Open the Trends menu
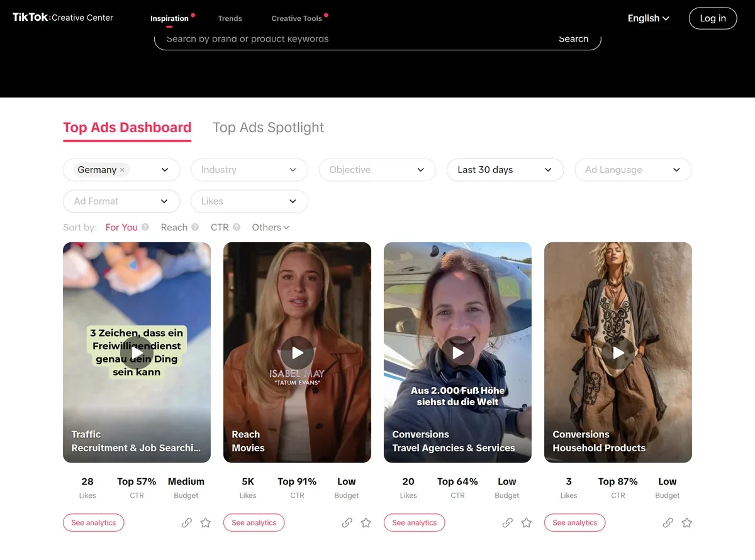This screenshot has width=755, height=560. point(230,18)
